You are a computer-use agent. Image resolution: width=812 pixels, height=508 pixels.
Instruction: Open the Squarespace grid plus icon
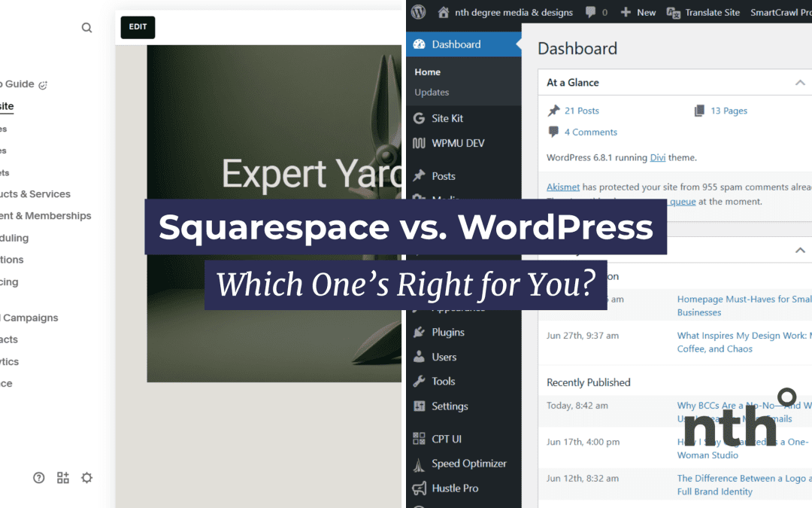[62, 477]
